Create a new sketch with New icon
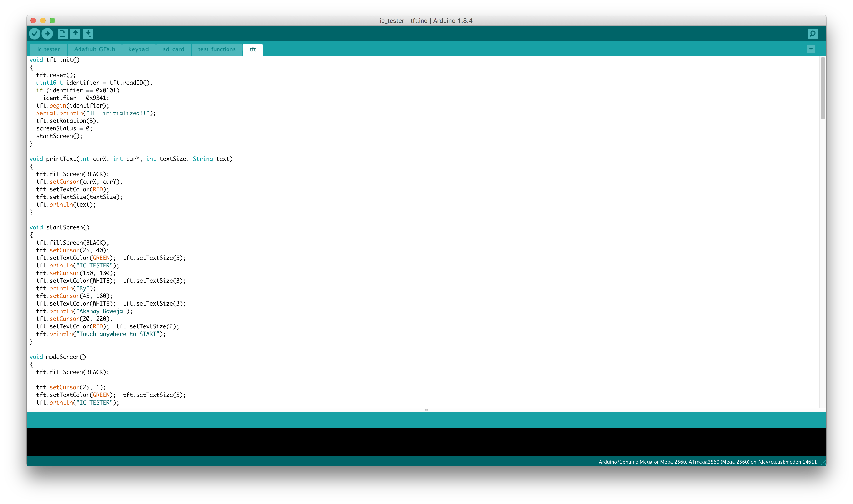The height and width of the screenshot is (504, 853). 63,34
